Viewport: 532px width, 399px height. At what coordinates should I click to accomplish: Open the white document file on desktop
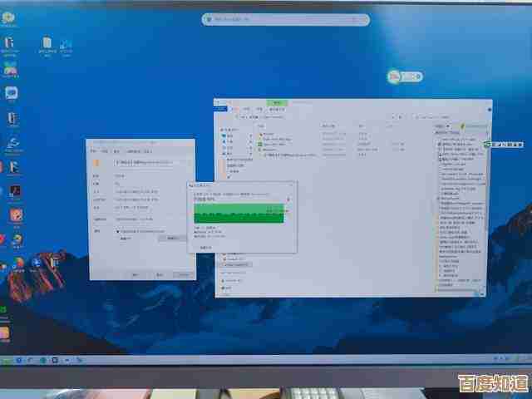point(47,42)
